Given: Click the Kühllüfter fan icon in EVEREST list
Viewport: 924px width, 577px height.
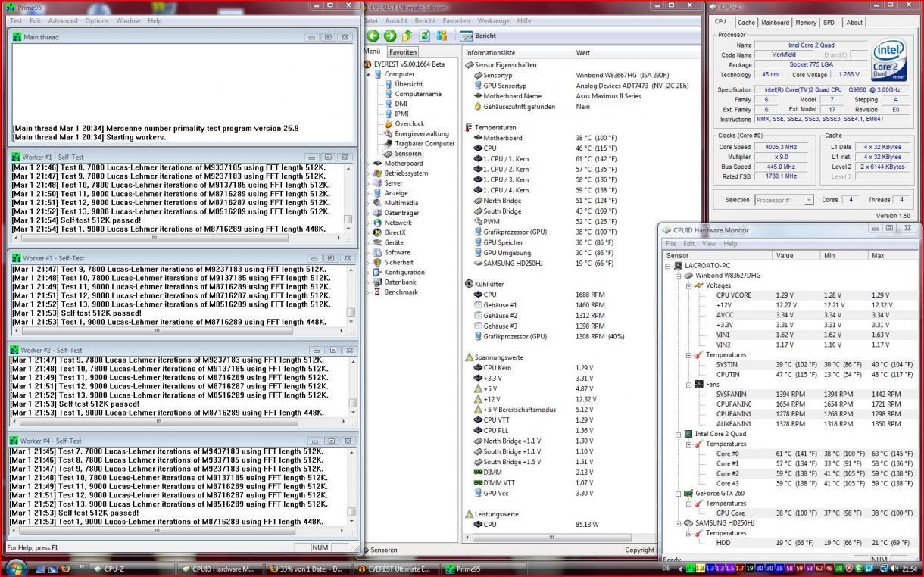Looking at the screenshot, I should click(469, 284).
